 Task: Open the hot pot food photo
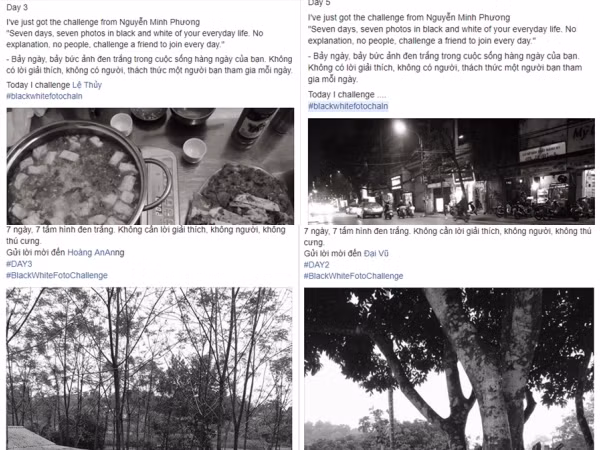click(x=150, y=166)
